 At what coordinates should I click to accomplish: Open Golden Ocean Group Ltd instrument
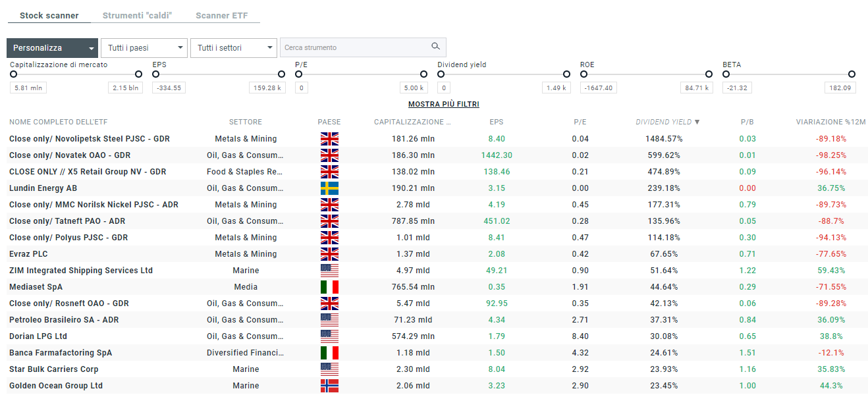[x=56, y=386]
